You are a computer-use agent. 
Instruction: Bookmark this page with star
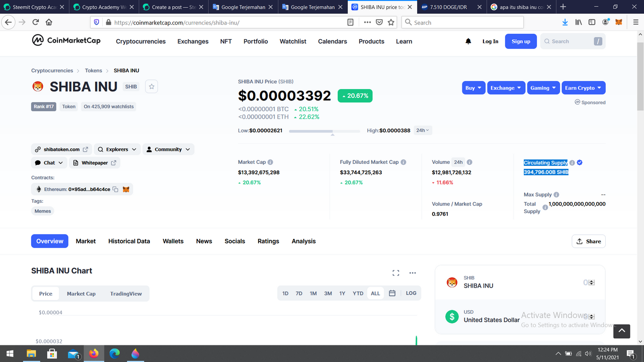(391, 22)
